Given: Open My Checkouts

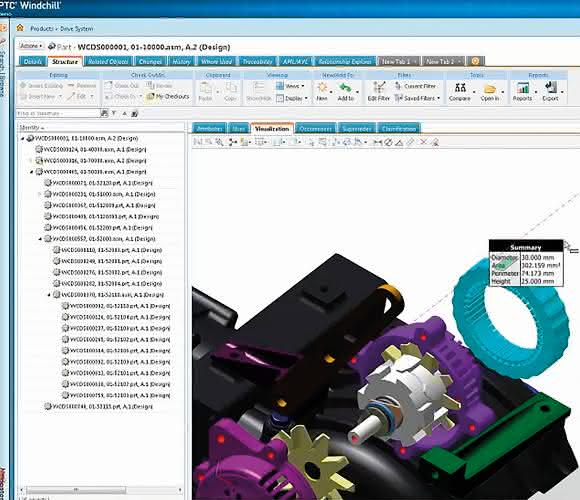Looking at the screenshot, I should pyautogui.click(x=168, y=96).
